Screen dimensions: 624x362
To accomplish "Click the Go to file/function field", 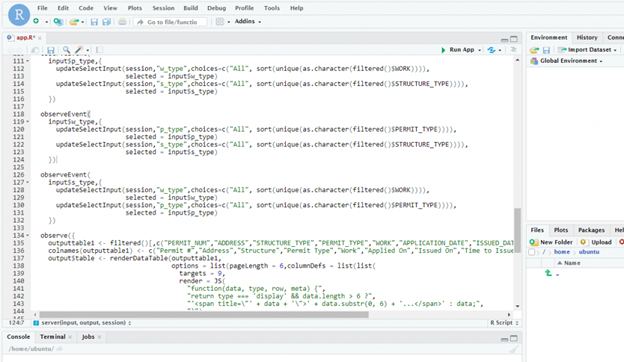I will pos(171,22).
